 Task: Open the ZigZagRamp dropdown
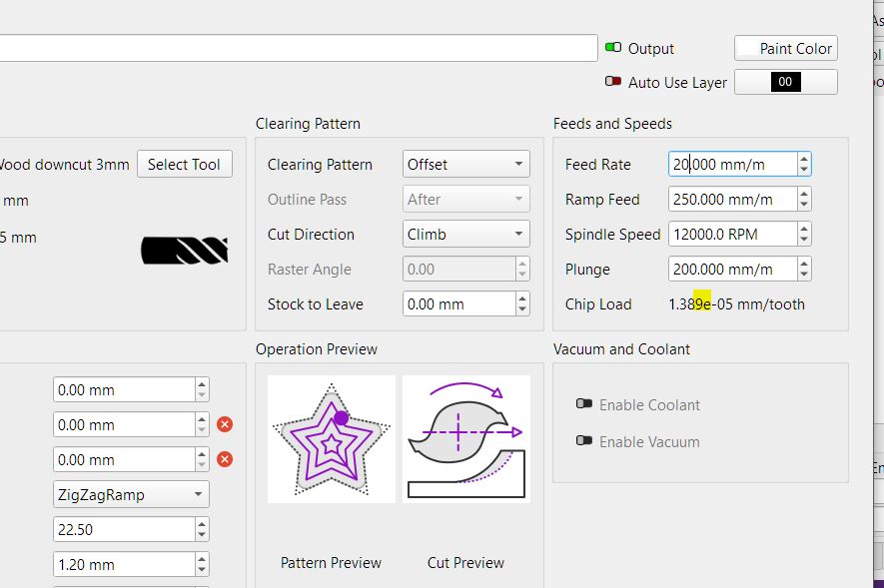(130, 494)
